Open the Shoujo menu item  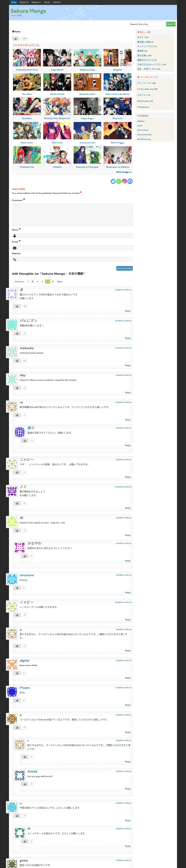(x=47, y=2)
